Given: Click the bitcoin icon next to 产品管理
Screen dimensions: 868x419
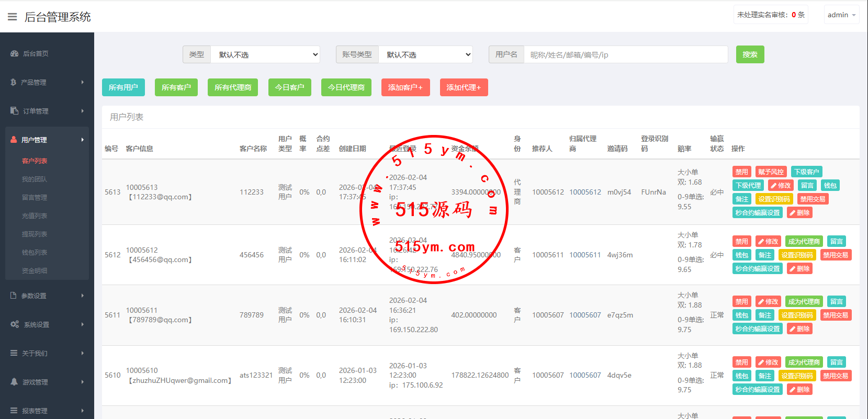Looking at the screenshot, I should click(13, 82).
